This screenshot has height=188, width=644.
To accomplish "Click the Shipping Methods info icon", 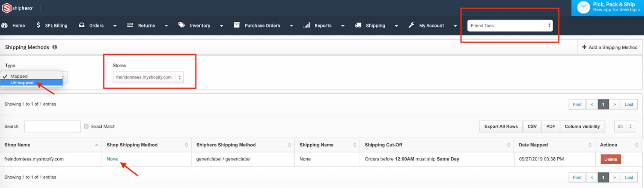I will coord(55,47).
